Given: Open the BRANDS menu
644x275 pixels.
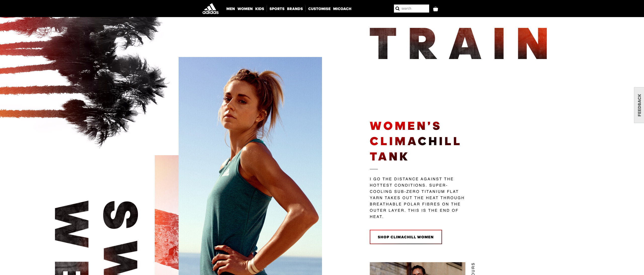Looking at the screenshot, I should coord(295,9).
